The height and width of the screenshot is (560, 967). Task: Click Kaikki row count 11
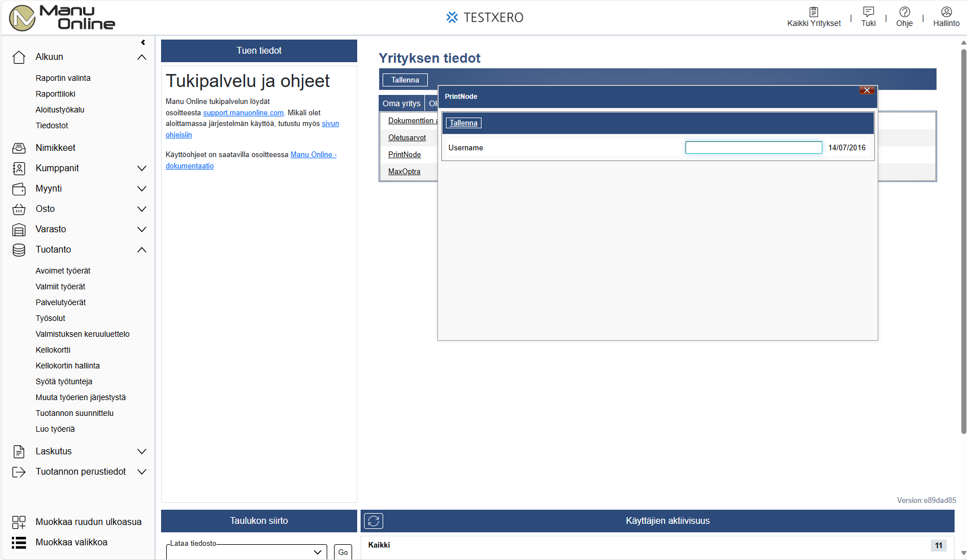939,545
